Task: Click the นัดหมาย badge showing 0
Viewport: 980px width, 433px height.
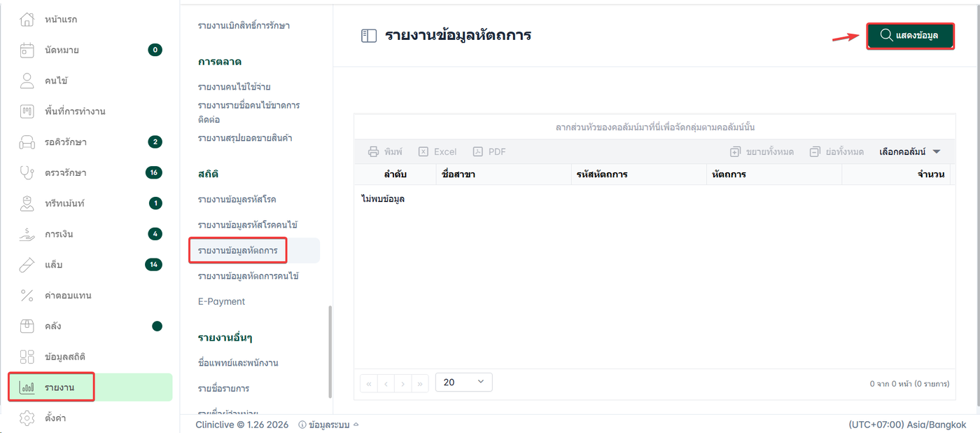Action: tap(155, 50)
